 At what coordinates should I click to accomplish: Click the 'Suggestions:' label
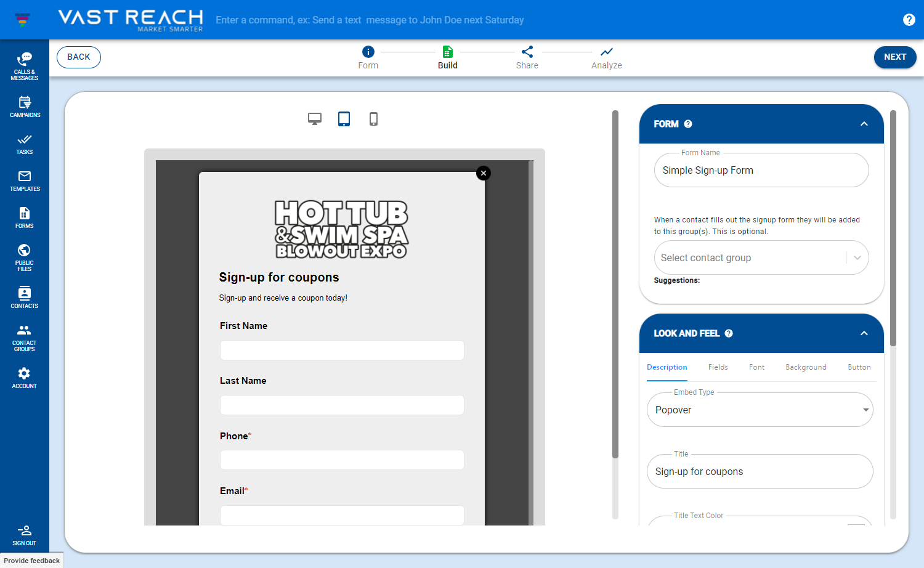pos(677,280)
